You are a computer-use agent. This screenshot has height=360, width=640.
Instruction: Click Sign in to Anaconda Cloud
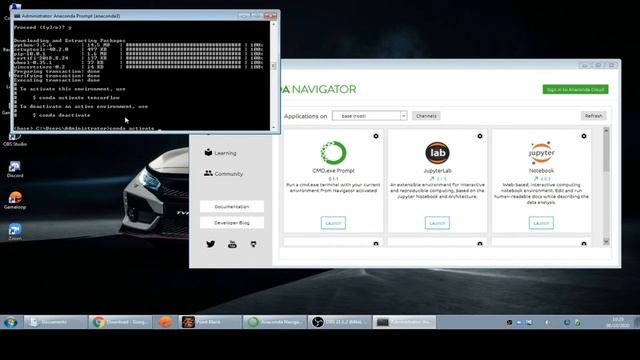[575, 89]
